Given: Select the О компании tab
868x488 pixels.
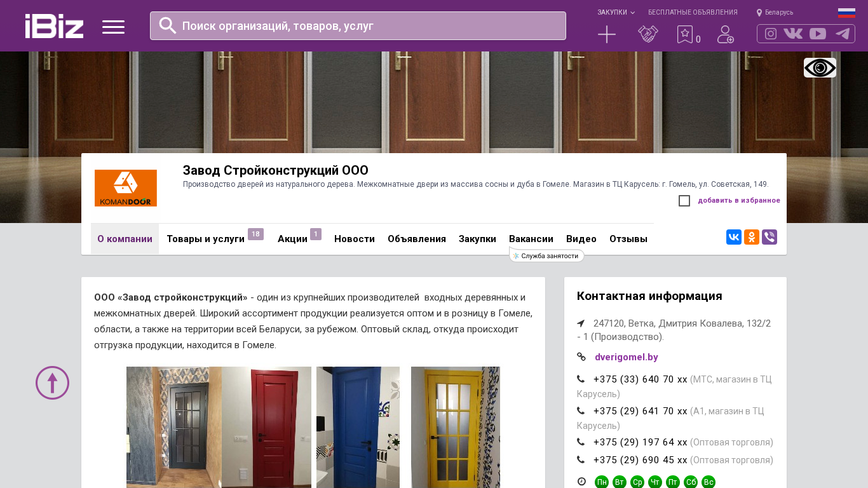Looking at the screenshot, I should [125, 239].
